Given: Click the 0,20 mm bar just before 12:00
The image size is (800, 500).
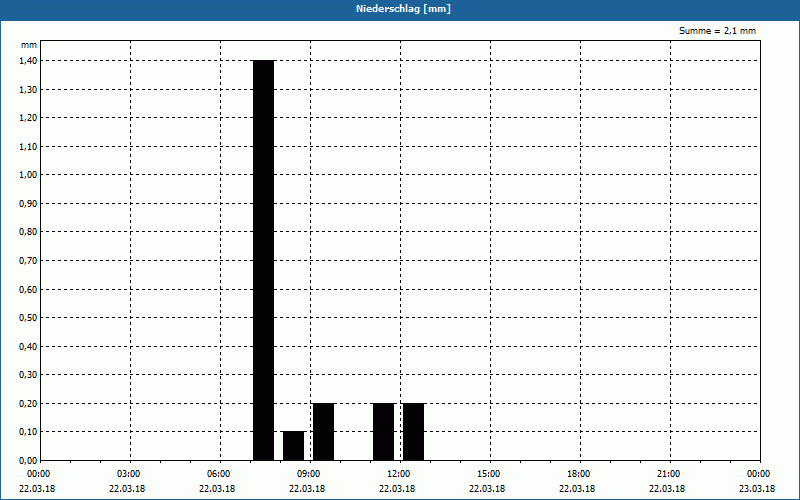Looking at the screenshot, I should [384, 432].
